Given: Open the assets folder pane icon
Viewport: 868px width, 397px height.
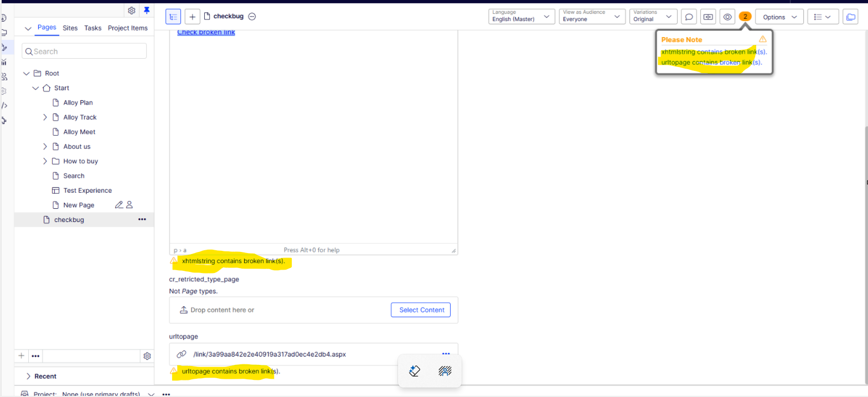Looking at the screenshot, I should [850, 17].
